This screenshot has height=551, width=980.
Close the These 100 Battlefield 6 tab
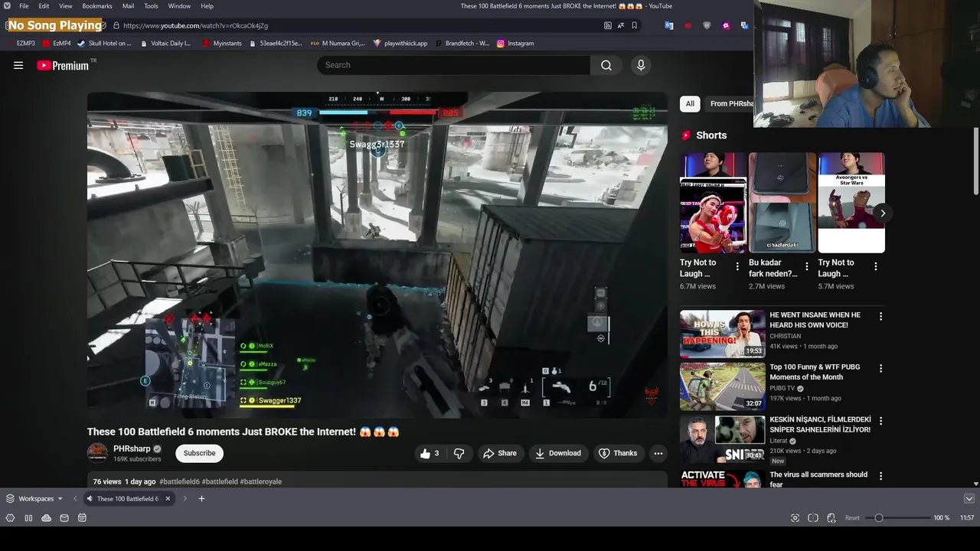click(x=168, y=499)
